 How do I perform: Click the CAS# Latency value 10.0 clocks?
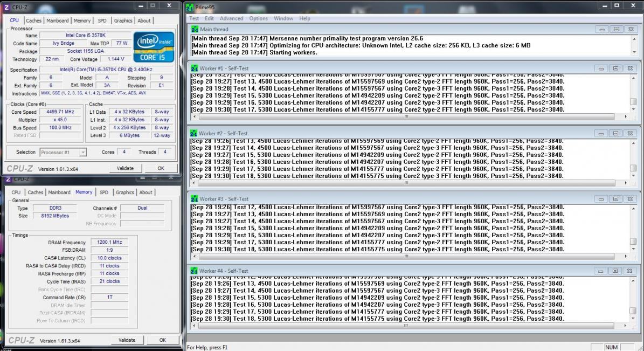coord(109,258)
